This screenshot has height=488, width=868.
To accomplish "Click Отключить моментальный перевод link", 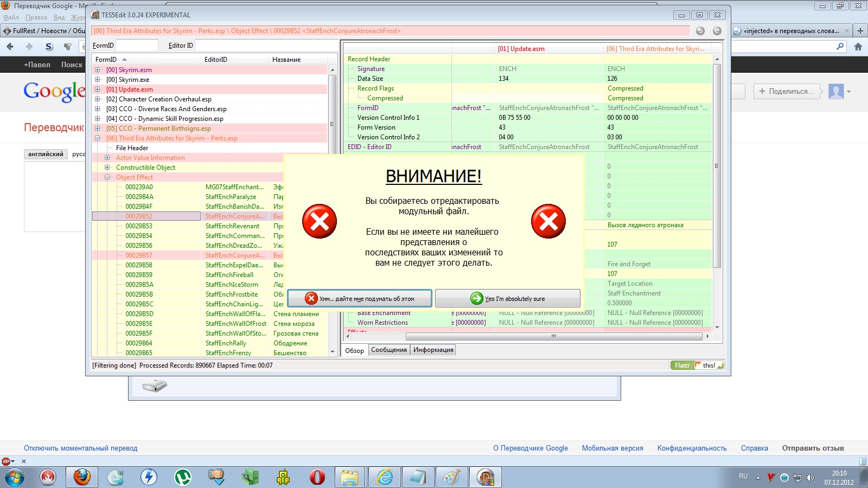I will [x=81, y=448].
